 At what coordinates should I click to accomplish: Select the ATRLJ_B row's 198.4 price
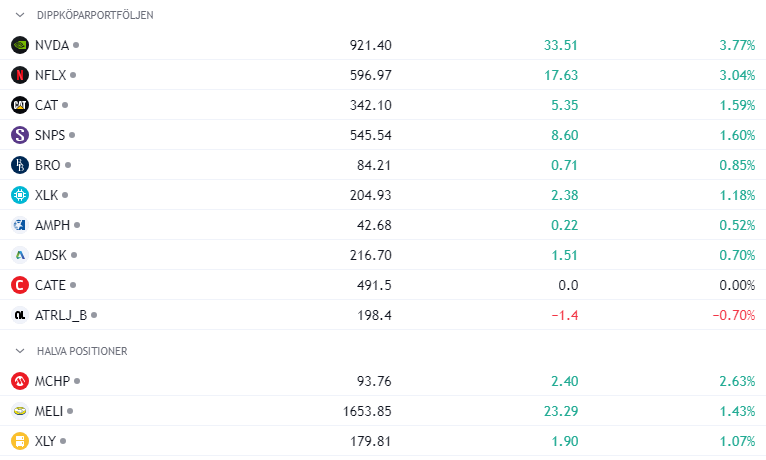pos(374,315)
